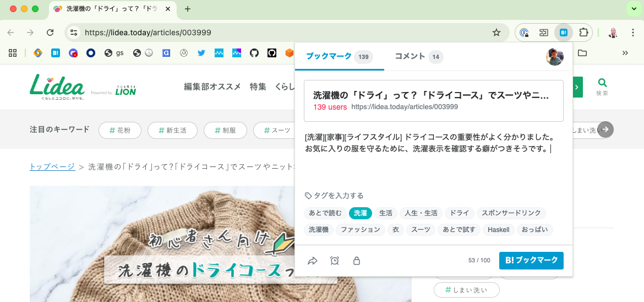Toggle the スーツ tag chip in popup

[421, 230]
